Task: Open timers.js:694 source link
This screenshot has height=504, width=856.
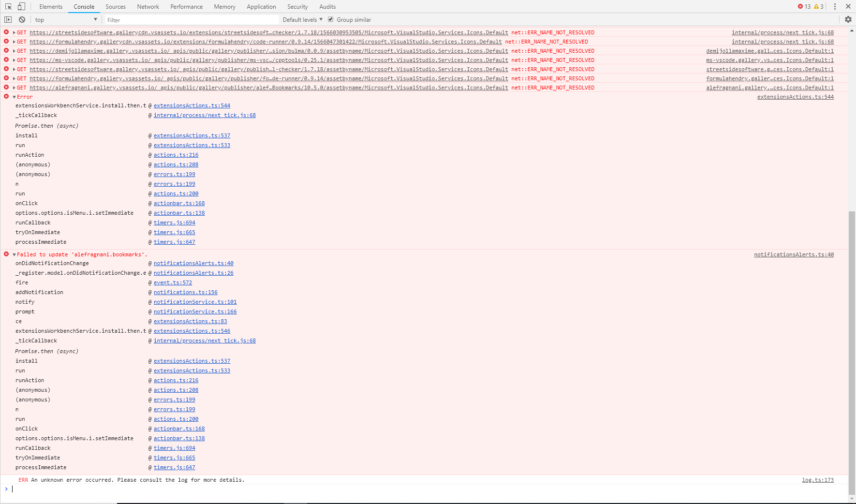Action: click(x=174, y=222)
